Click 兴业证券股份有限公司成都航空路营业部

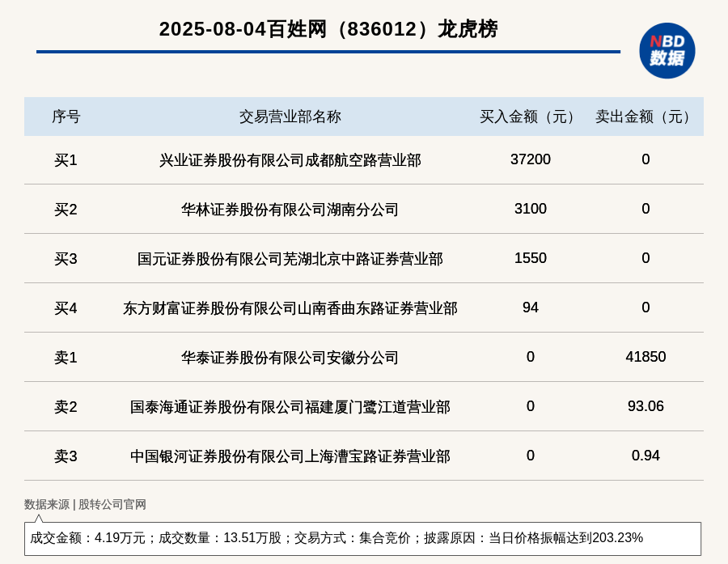click(x=290, y=160)
